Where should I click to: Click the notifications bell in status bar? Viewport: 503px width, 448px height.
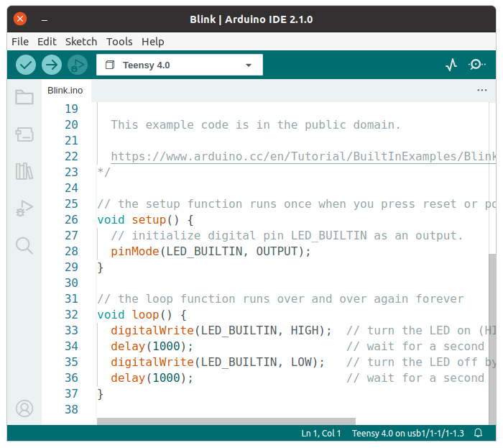(x=479, y=433)
